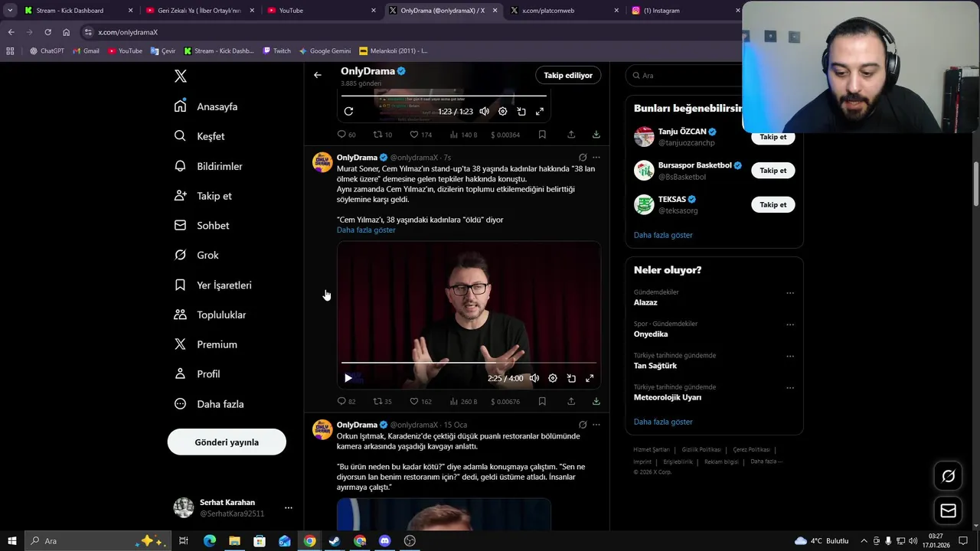Go fullscreen on the 1:23 video
Viewport: 980px width, 551px height.
540,112
